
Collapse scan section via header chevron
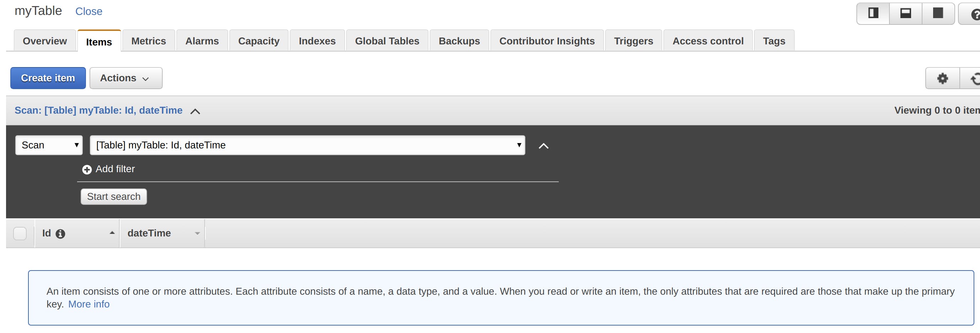(195, 111)
